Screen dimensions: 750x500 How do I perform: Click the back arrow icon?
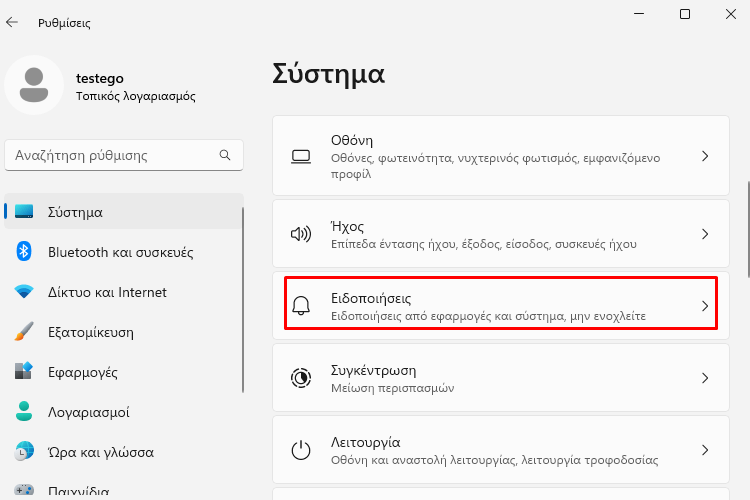12,22
